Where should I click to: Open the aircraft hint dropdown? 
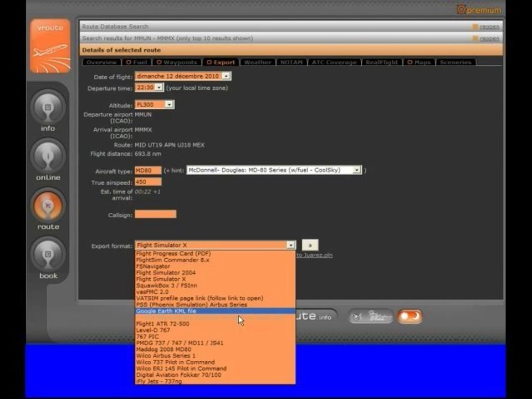coord(356,170)
